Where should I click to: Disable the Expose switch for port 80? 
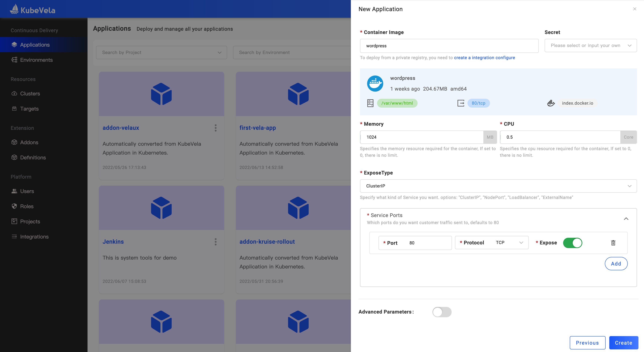pos(573,243)
